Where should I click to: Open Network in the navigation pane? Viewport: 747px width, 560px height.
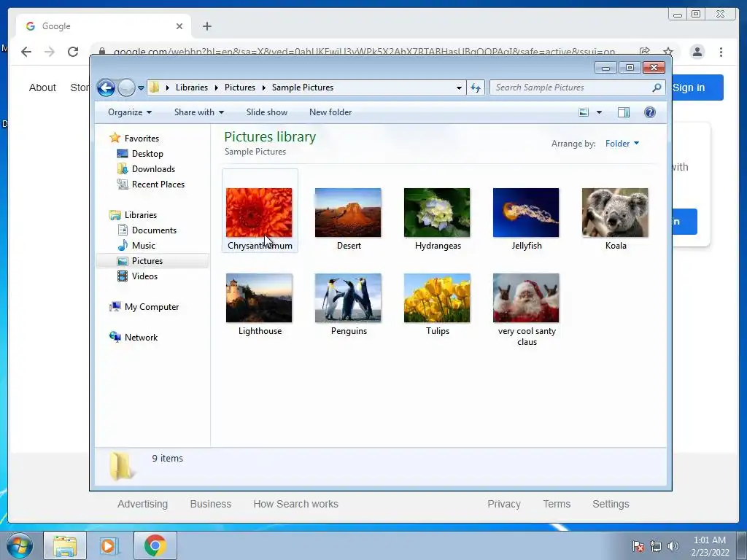point(141,337)
